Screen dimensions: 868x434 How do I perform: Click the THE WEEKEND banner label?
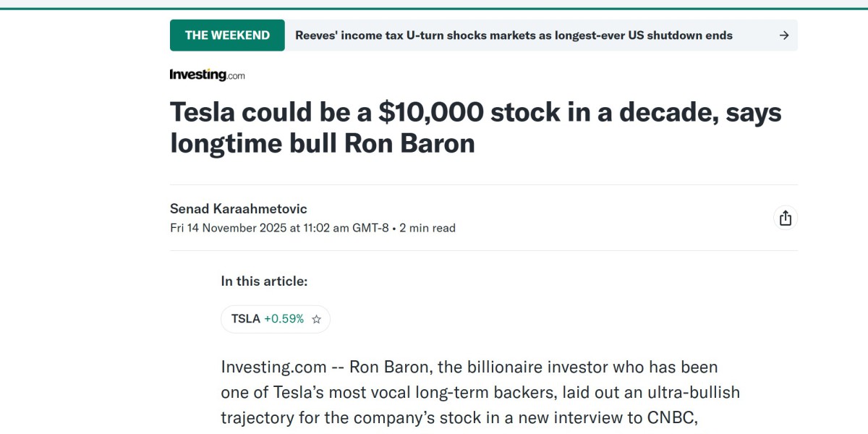227,34
